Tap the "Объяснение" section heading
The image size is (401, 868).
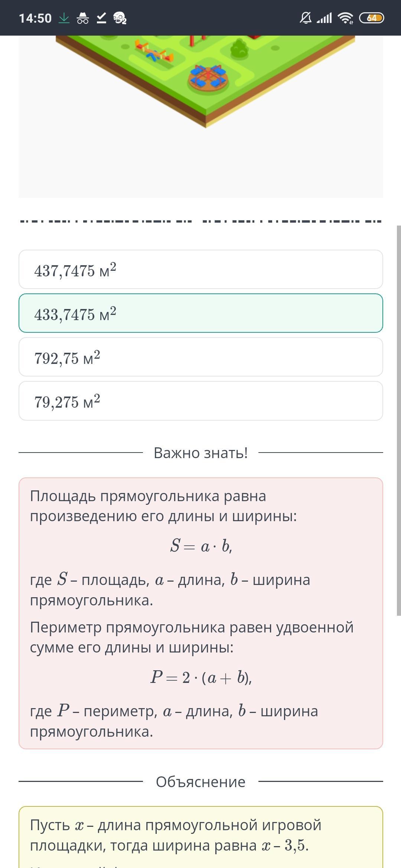click(x=200, y=782)
